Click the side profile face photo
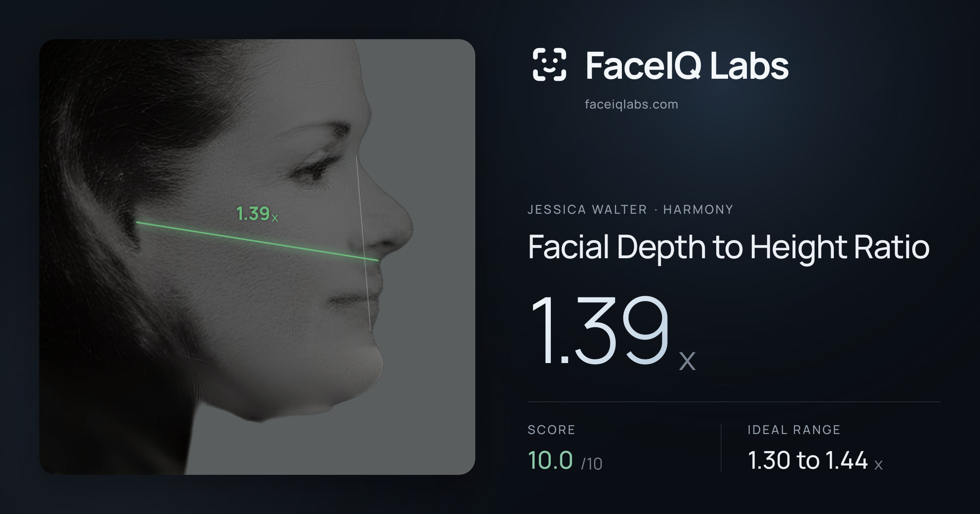The width and height of the screenshot is (980, 514). [257, 257]
